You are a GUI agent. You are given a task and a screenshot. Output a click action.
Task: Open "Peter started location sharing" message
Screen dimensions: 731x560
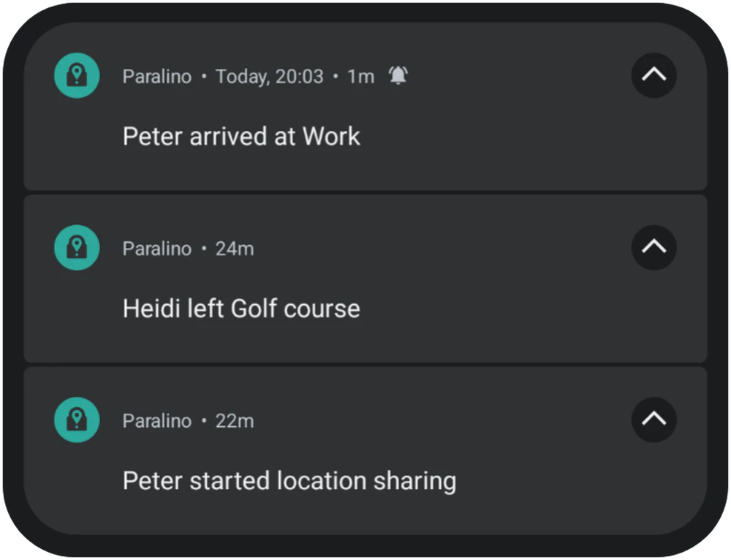[x=289, y=481]
